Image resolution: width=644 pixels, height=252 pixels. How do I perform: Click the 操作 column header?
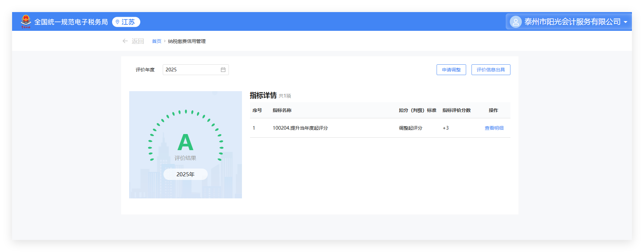pos(493,110)
